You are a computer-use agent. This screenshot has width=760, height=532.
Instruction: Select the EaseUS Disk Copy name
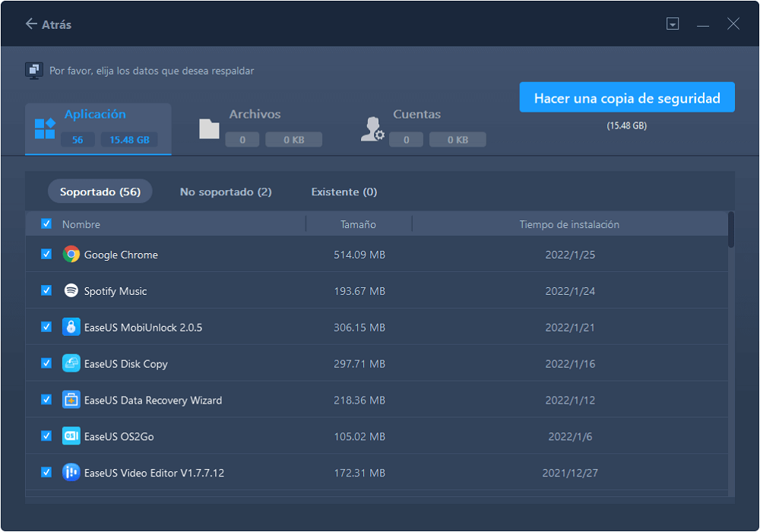coord(126,364)
